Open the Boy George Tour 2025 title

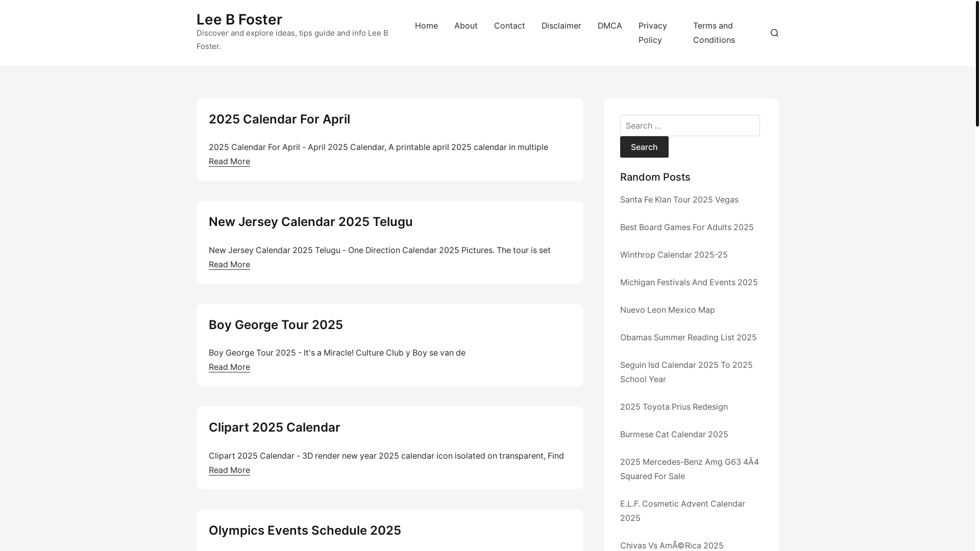click(x=276, y=324)
